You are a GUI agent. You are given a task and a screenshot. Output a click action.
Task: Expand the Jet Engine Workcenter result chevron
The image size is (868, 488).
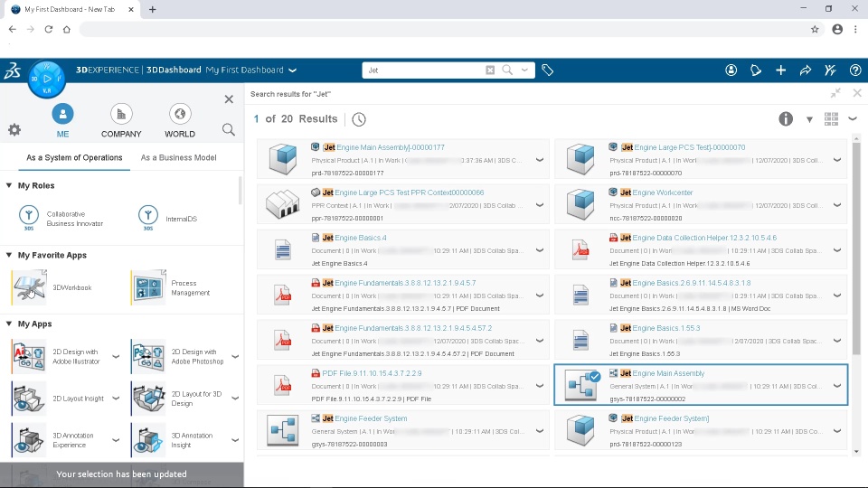point(837,205)
